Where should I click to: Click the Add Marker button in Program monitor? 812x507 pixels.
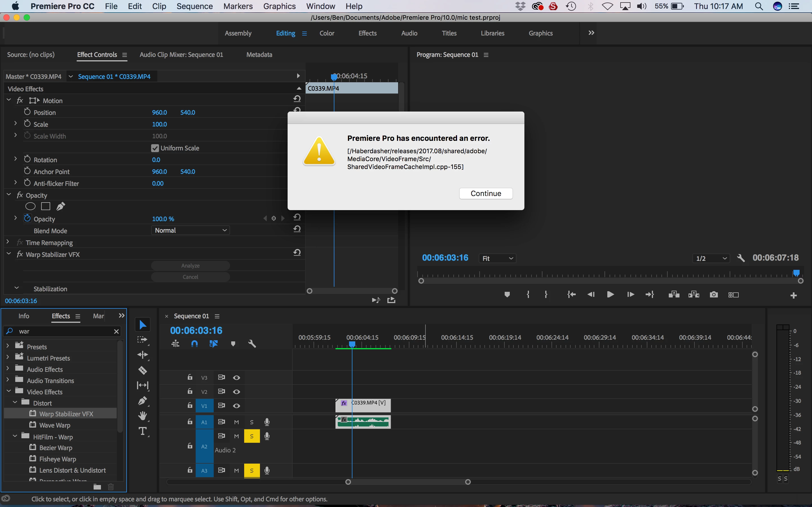click(507, 295)
